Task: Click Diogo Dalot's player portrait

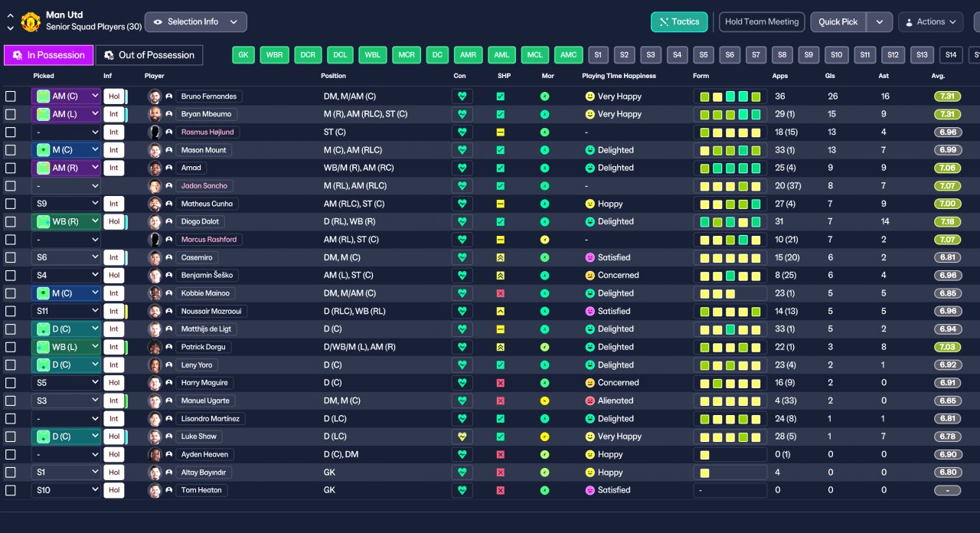Action: 155,221
